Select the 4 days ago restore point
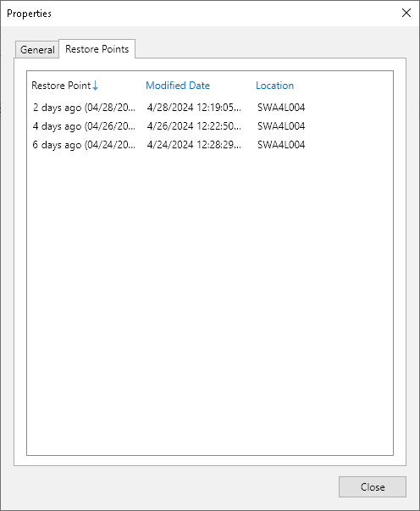 click(x=84, y=126)
